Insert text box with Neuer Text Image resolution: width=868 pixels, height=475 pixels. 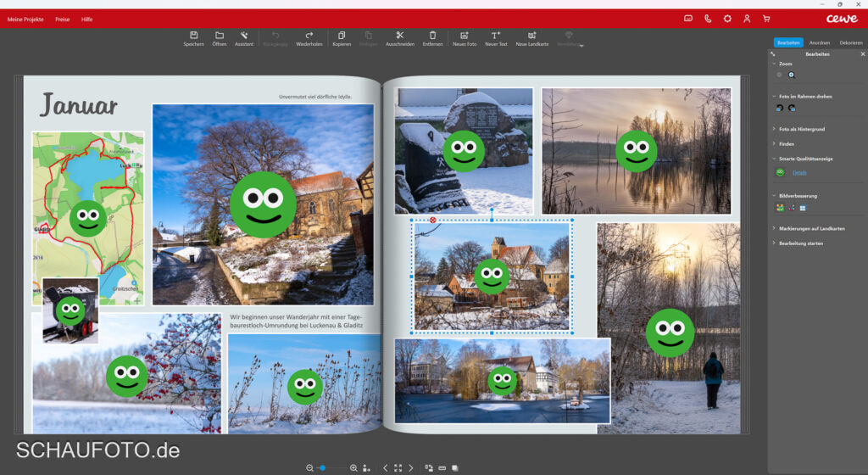coord(496,36)
